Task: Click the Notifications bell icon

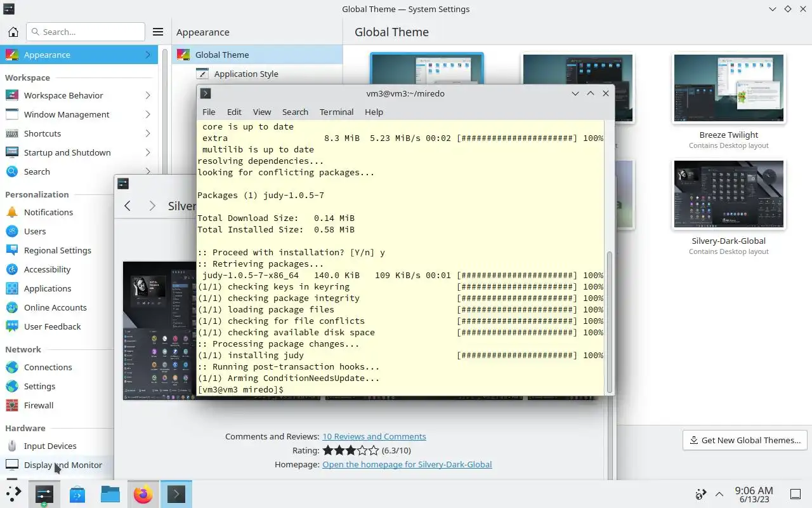Action: point(12,212)
